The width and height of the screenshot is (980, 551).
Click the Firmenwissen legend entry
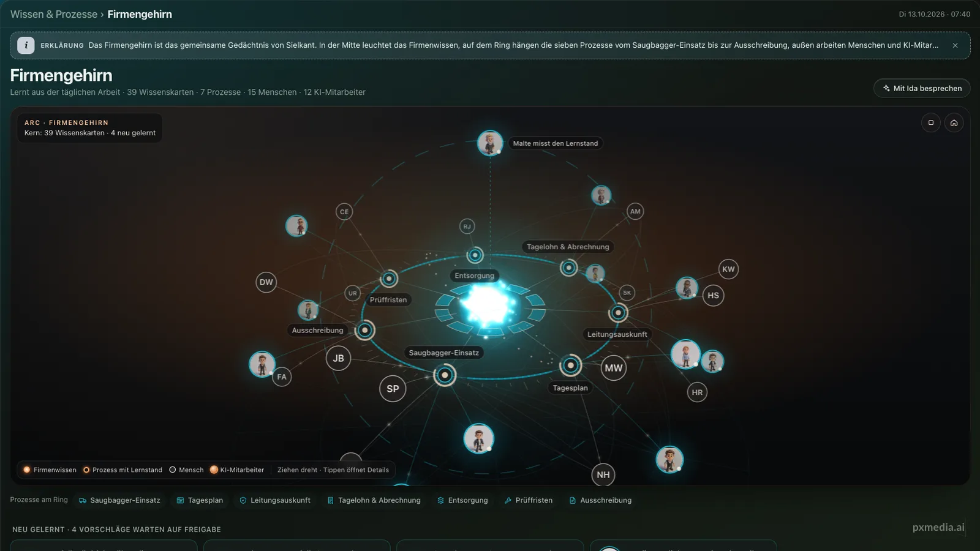[x=50, y=470]
